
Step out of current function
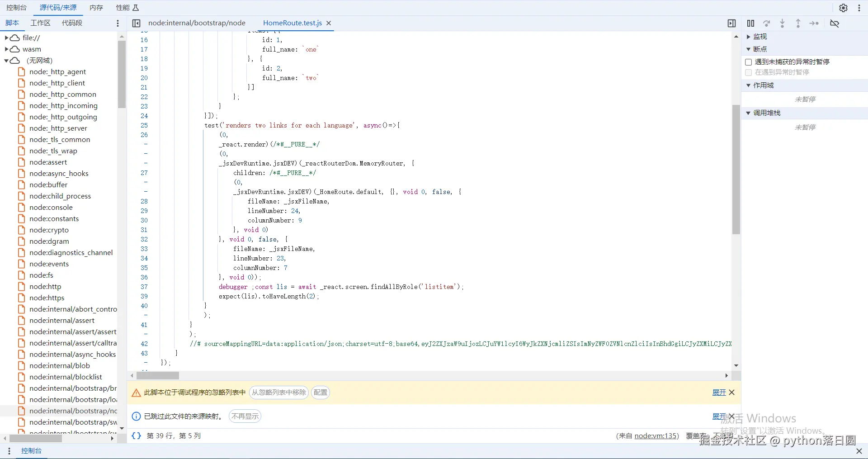798,23
